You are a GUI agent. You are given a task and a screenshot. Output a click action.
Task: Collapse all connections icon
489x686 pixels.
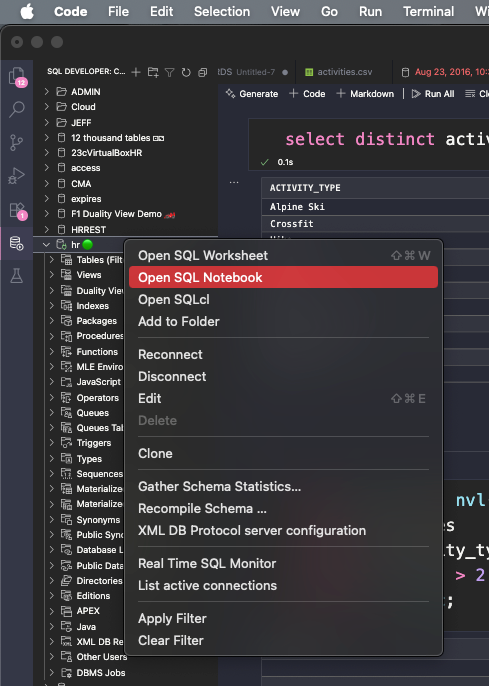click(202, 72)
